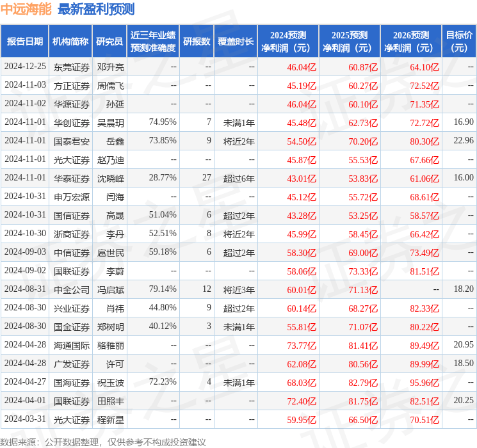Click accuracy value 52.51%

(163, 233)
